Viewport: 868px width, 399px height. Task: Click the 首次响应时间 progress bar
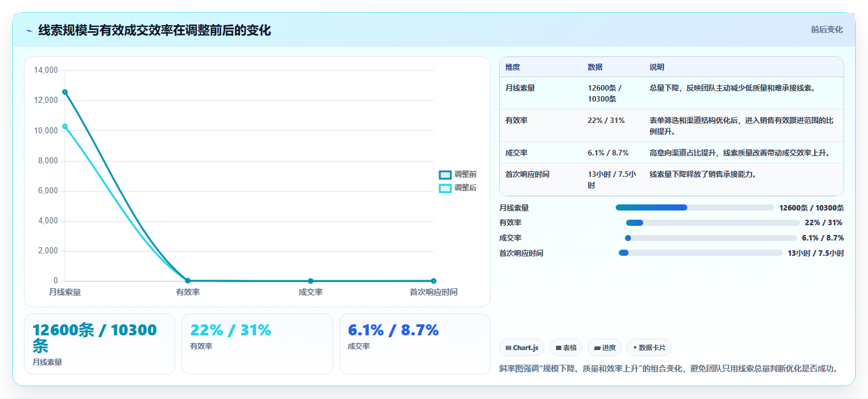coord(701,253)
